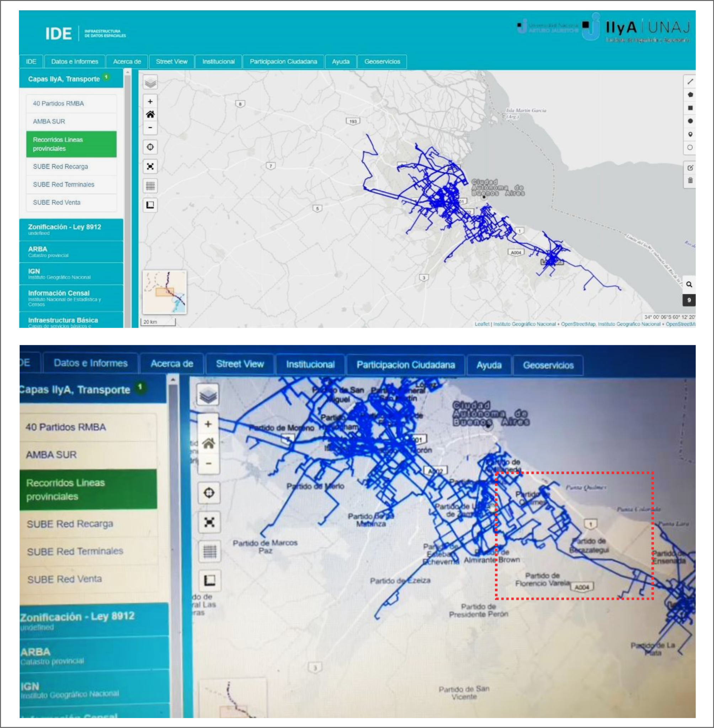The height and width of the screenshot is (728, 714).
Task: Click the minimap overview thumbnail, upper map
Action: point(165,292)
